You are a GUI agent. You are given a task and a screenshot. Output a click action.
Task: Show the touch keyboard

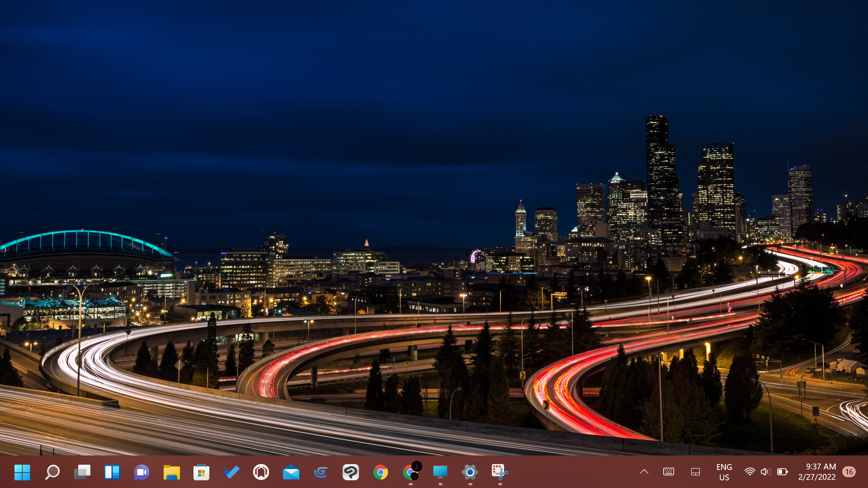point(669,472)
